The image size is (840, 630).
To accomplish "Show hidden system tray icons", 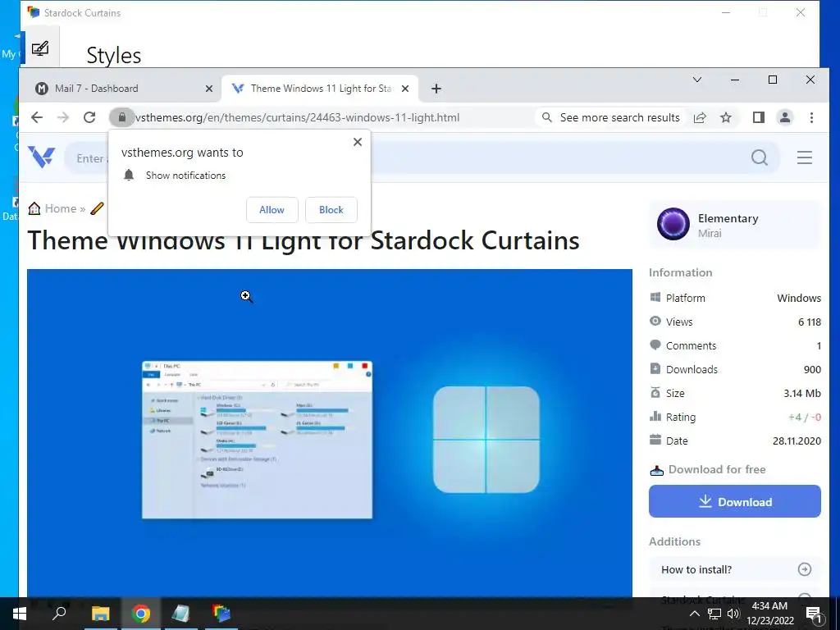I will (x=694, y=614).
